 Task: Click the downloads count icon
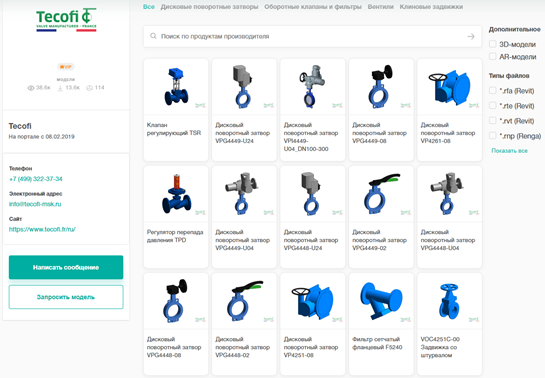[x=60, y=88]
